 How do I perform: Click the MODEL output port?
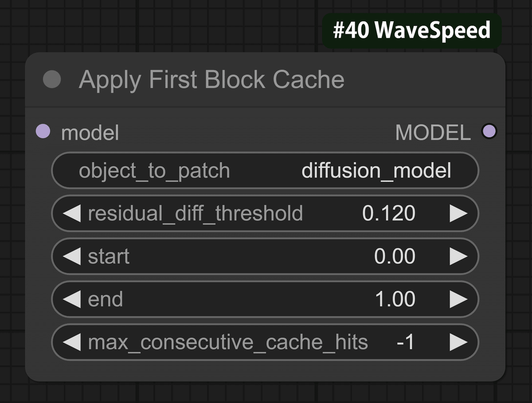(x=489, y=131)
